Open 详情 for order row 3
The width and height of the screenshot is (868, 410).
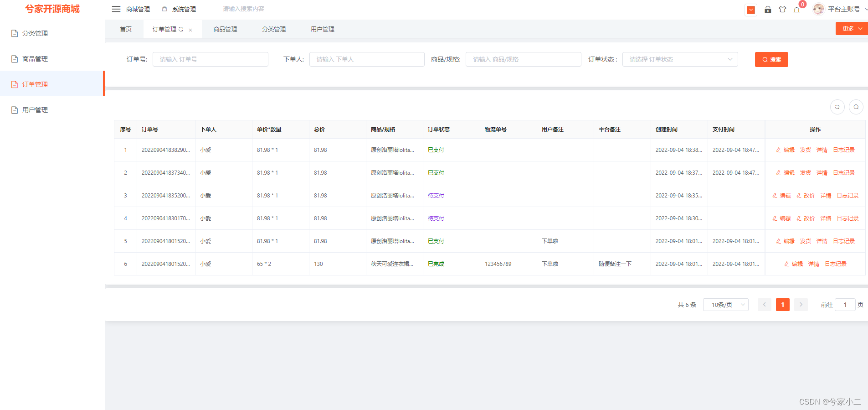826,196
